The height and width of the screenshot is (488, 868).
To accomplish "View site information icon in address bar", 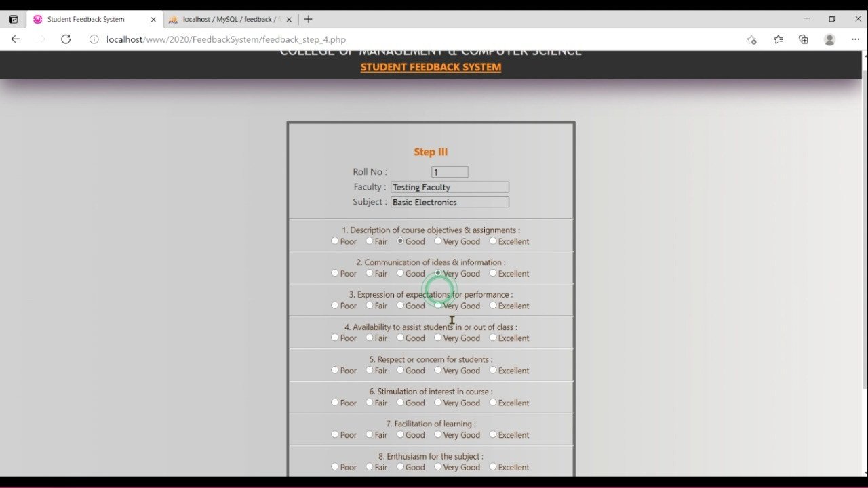I will click(94, 39).
